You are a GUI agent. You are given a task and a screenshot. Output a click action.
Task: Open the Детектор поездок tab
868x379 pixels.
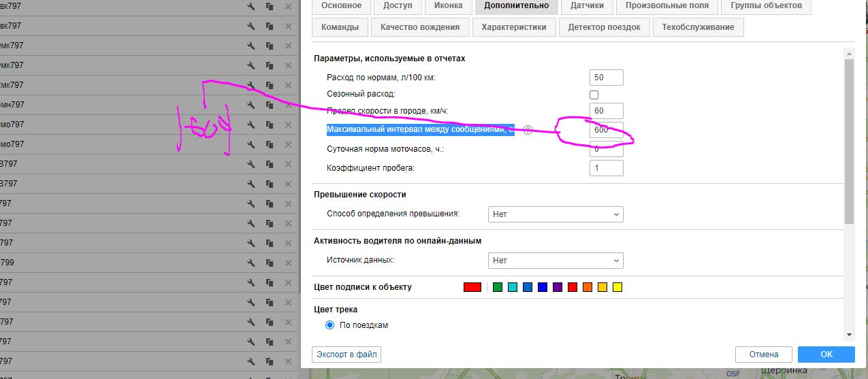(604, 27)
